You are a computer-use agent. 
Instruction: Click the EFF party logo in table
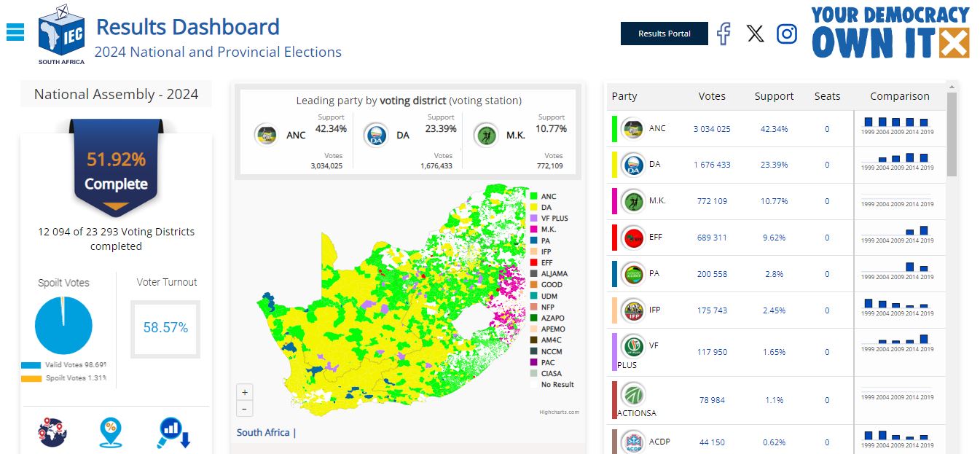click(632, 238)
